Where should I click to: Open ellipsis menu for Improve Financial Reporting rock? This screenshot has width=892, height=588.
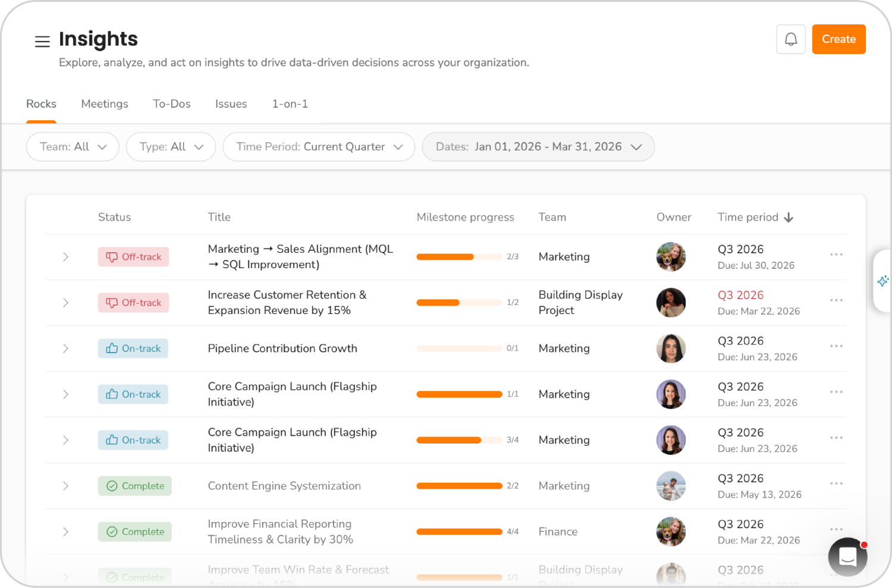point(836,529)
